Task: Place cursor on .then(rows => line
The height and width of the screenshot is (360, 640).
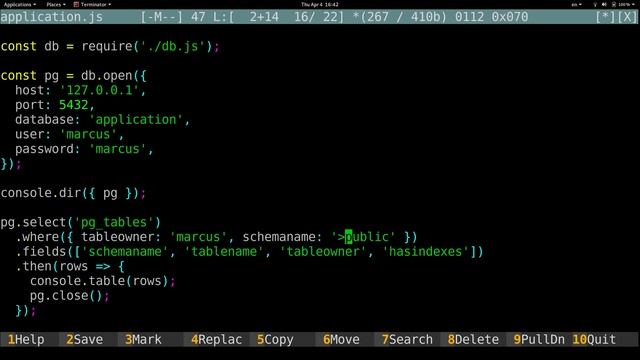Action: coord(70,267)
